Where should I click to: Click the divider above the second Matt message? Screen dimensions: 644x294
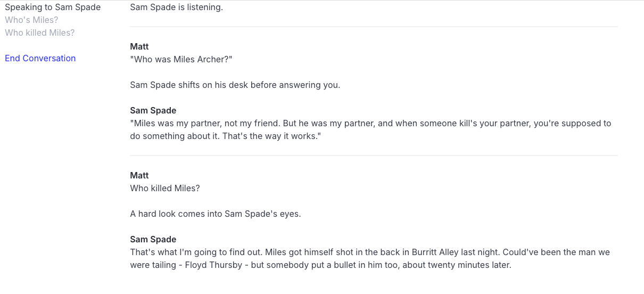coord(374,156)
